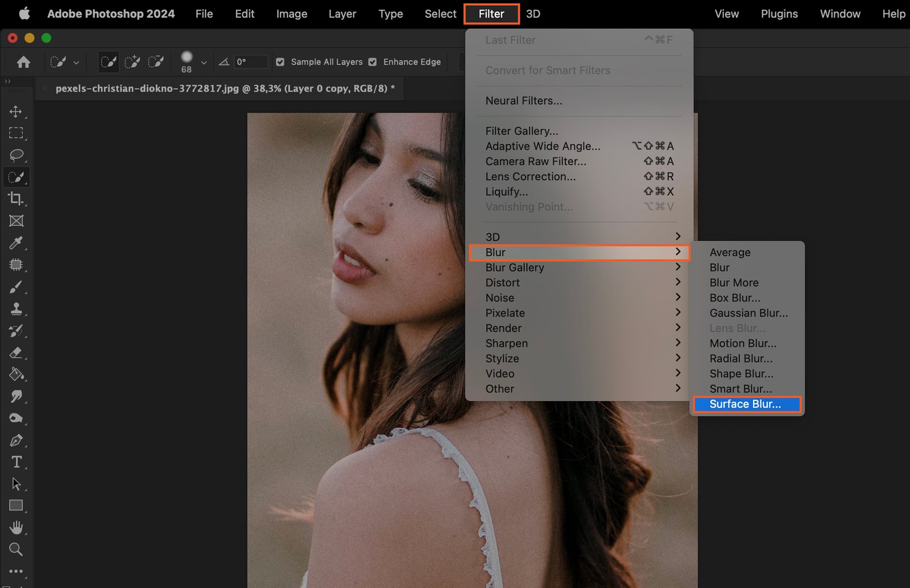Open the Neural Filters option
The width and height of the screenshot is (910, 588).
pyautogui.click(x=524, y=101)
